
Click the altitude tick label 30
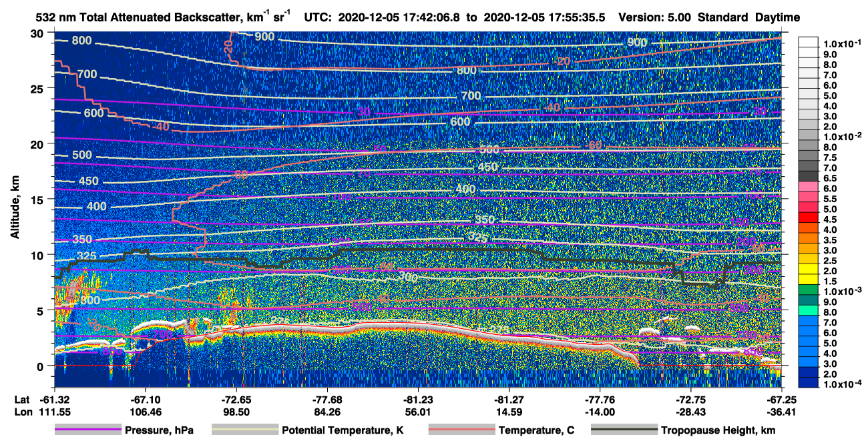[x=39, y=33]
